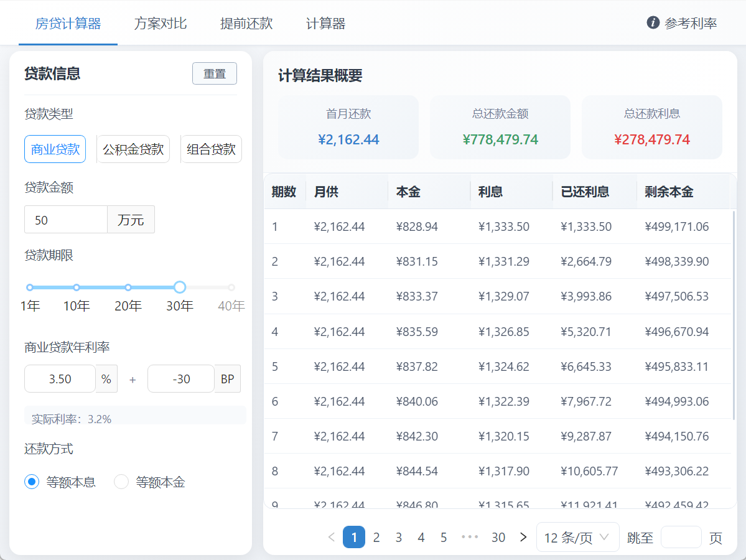
Task: Click 总还款金额 value ¥778,479.74
Action: tap(500, 139)
